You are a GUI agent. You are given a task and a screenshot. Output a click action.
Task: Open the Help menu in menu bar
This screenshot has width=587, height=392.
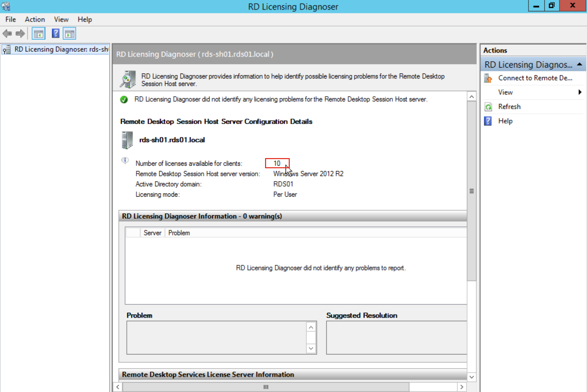pyautogui.click(x=85, y=20)
